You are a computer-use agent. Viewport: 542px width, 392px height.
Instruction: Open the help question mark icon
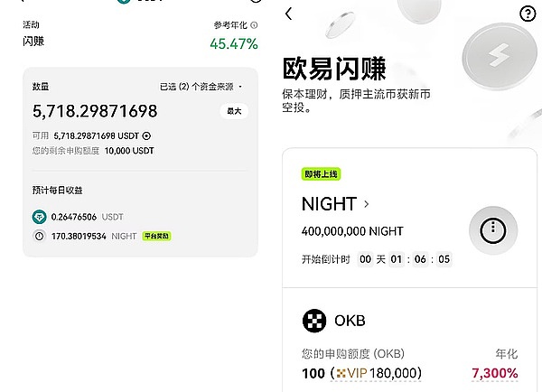pyautogui.click(x=528, y=14)
